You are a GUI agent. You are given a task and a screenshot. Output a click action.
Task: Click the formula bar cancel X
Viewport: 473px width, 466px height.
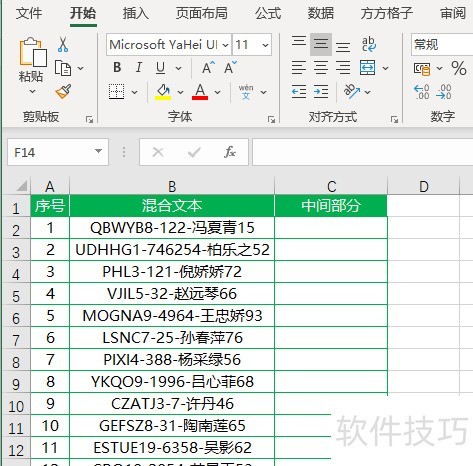(x=158, y=152)
